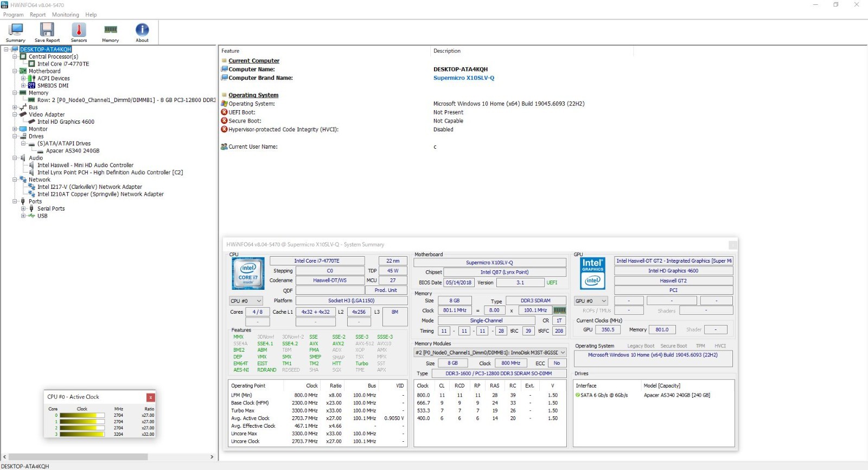Expand the ACPI Devices tree node
The height and width of the screenshot is (470, 868).
[x=23, y=78]
